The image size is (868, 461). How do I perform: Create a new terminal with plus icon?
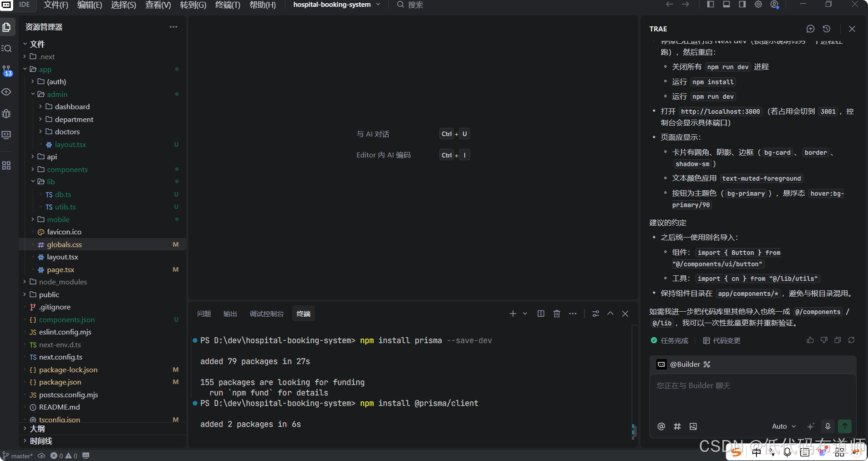513,314
